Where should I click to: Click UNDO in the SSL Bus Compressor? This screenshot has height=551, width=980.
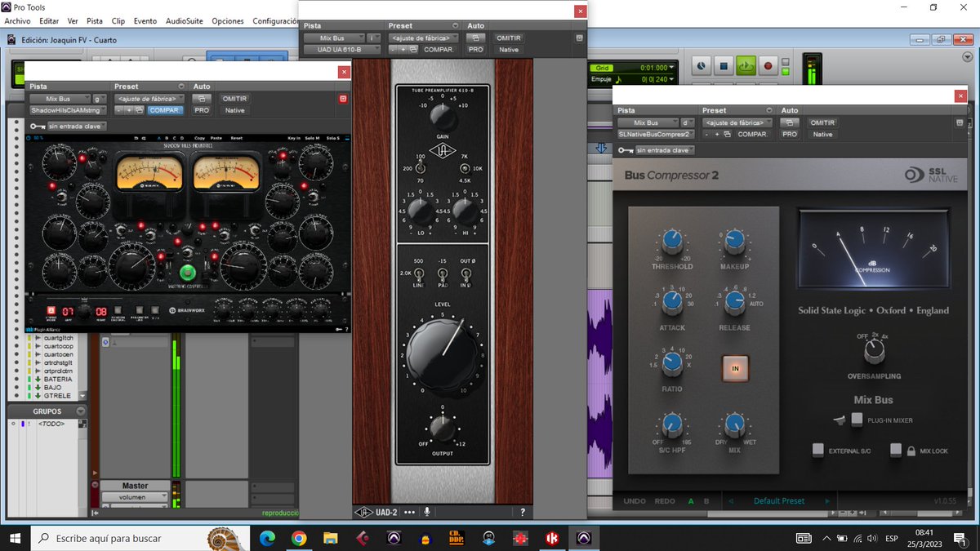pos(635,501)
